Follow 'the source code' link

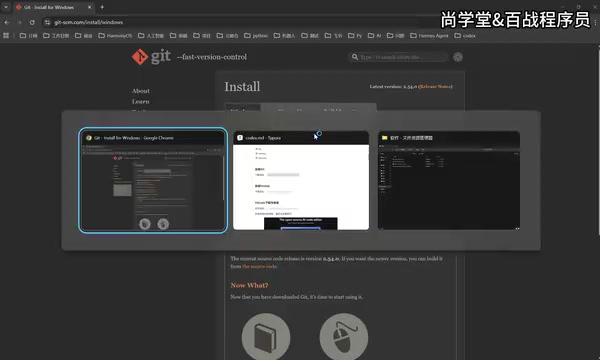259,266
